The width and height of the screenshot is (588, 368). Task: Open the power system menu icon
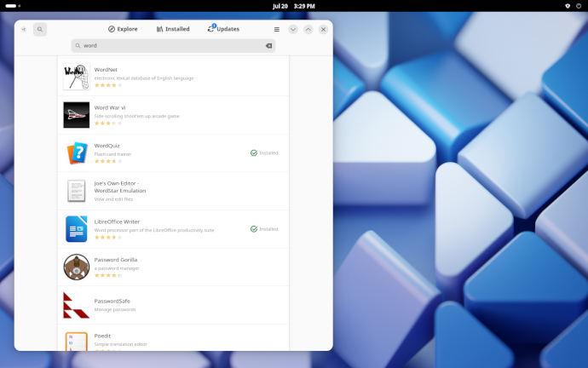pos(579,6)
